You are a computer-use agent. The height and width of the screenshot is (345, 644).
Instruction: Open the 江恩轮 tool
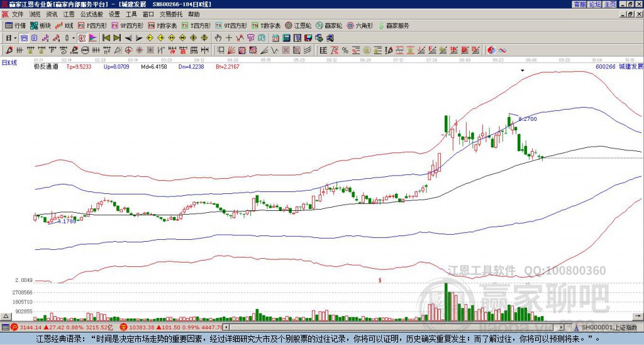coord(298,25)
